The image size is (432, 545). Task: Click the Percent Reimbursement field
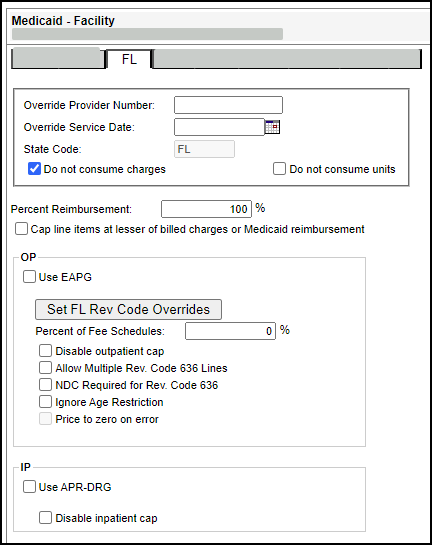[x=206, y=209]
